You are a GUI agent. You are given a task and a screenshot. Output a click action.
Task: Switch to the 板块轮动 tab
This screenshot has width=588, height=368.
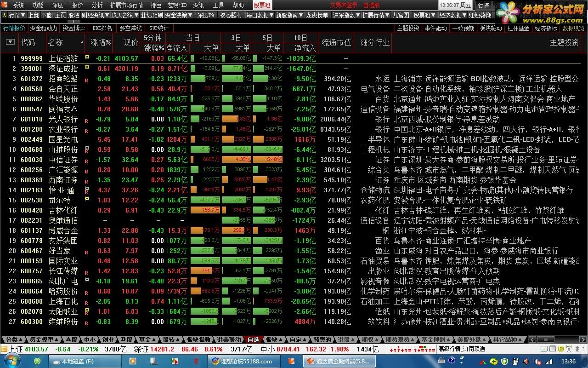[491, 28]
